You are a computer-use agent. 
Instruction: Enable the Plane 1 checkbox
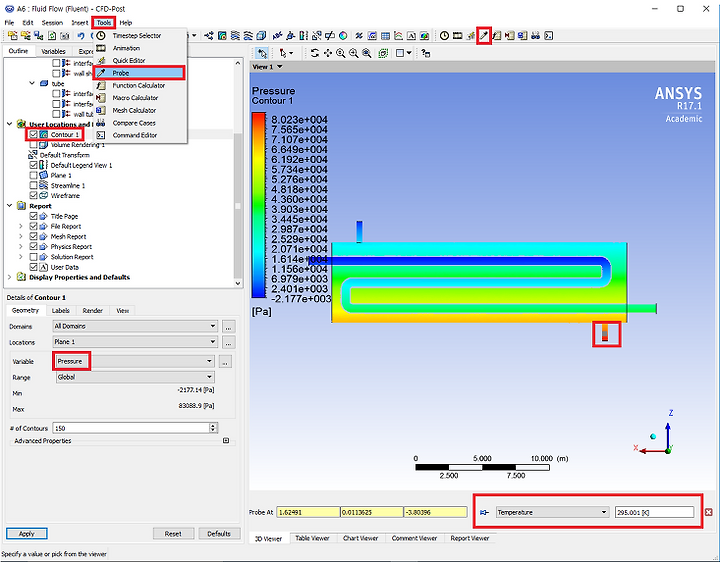(33, 175)
